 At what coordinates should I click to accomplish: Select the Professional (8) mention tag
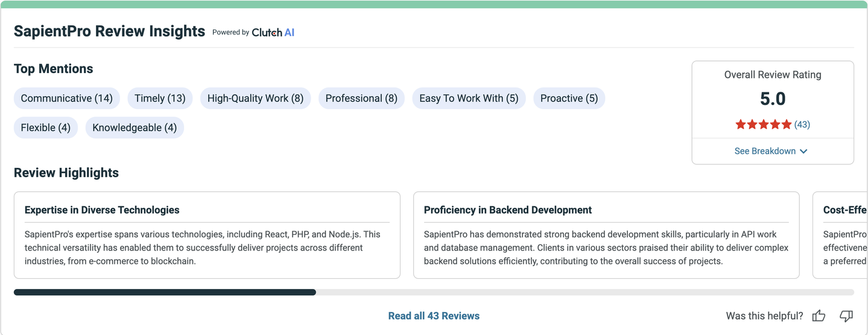click(361, 98)
